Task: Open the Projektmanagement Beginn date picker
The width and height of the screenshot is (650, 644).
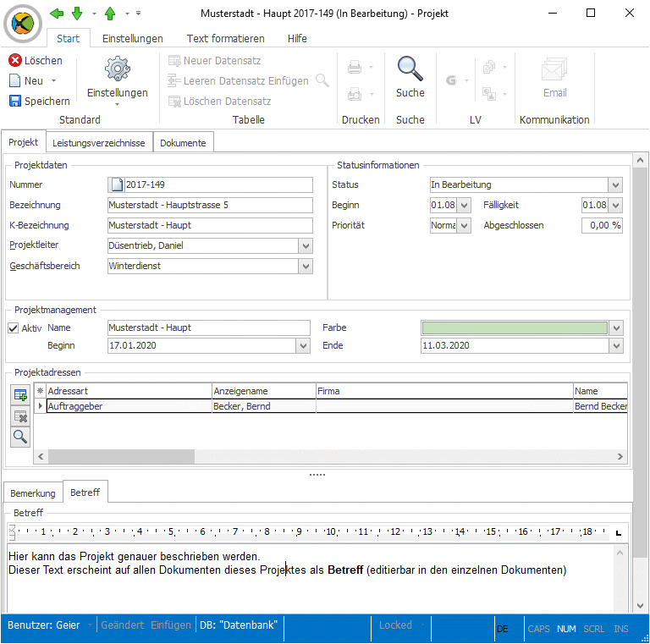Action: click(x=303, y=345)
